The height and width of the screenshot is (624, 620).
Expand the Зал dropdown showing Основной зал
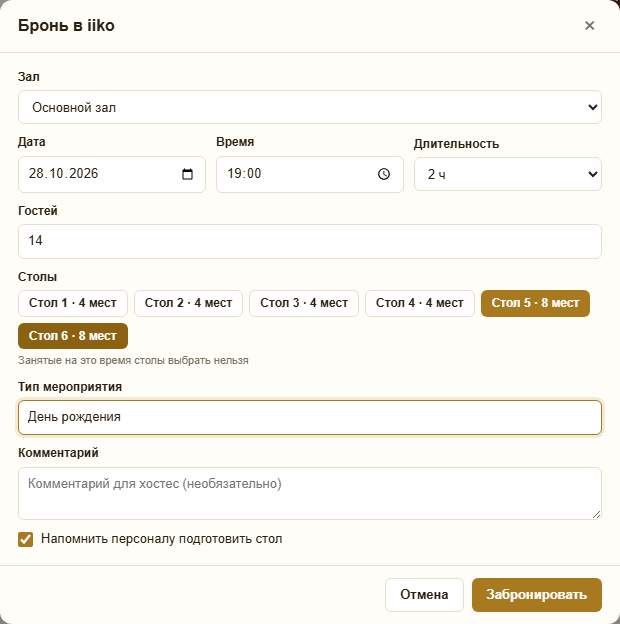click(x=310, y=107)
